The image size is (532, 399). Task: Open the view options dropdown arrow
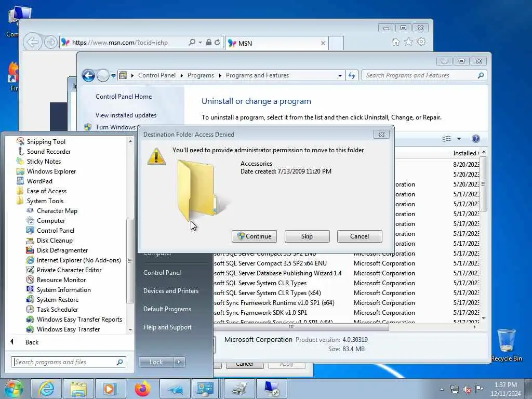click(x=459, y=138)
